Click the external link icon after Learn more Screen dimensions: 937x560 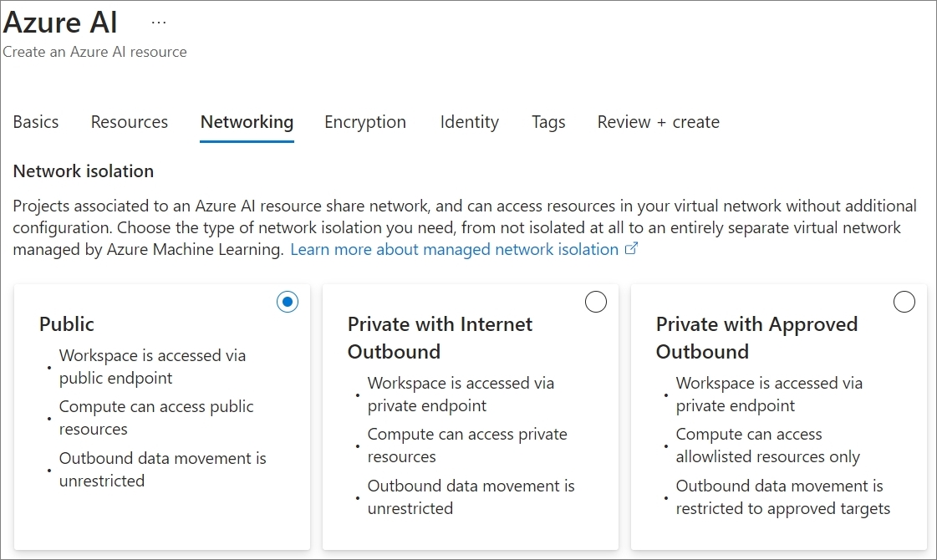click(x=631, y=249)
